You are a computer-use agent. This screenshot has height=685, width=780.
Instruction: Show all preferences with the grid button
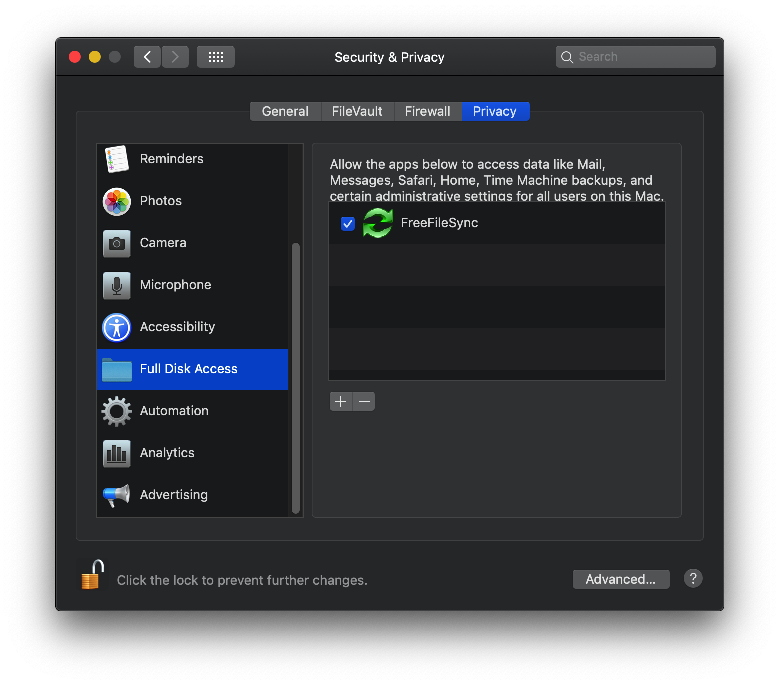coord(216,57)
